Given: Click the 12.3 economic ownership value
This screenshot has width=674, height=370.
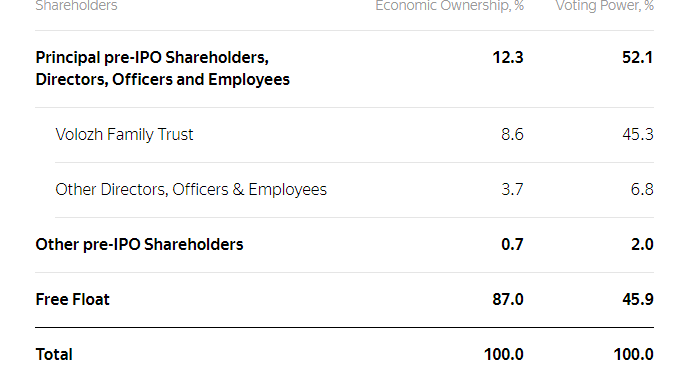Looking at the screenshot, I should [x=508, y=58].
